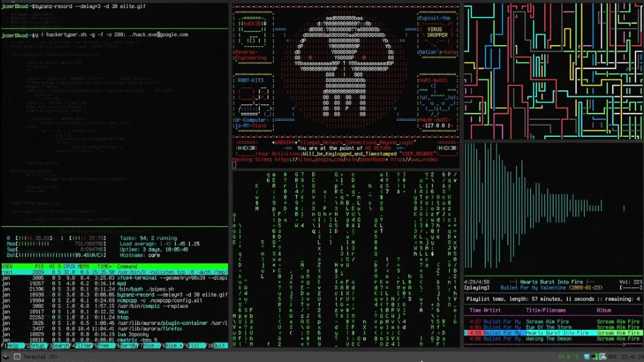This screenshot has width=644, height=362.
Task: Select the root /usr/bin/X process row
Action: point(114,272)
